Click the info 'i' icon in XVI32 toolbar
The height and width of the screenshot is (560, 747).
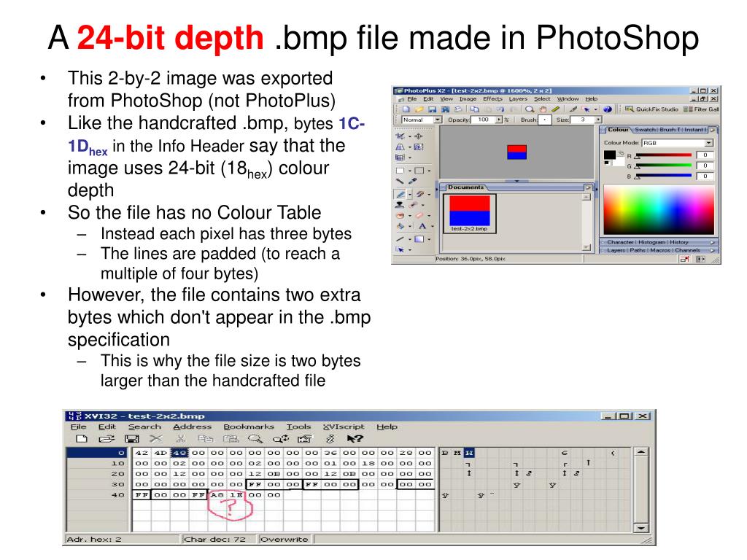[329, 439]
